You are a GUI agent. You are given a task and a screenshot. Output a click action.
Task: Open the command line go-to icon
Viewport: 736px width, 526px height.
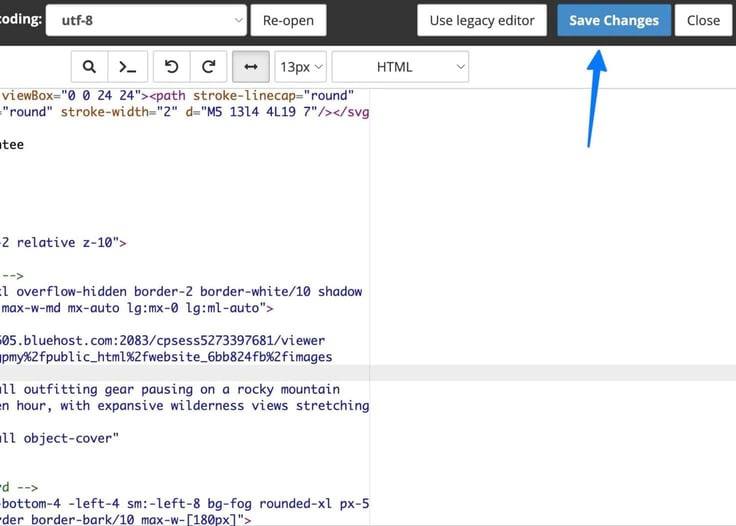click(127, 67)
